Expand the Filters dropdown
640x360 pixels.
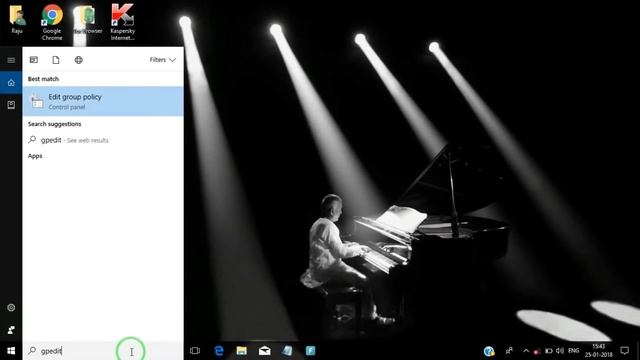162,60
